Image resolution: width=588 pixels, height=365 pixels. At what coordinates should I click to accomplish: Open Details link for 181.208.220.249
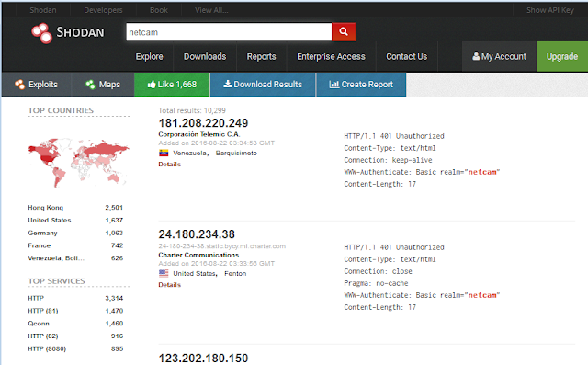click(169, 165)
